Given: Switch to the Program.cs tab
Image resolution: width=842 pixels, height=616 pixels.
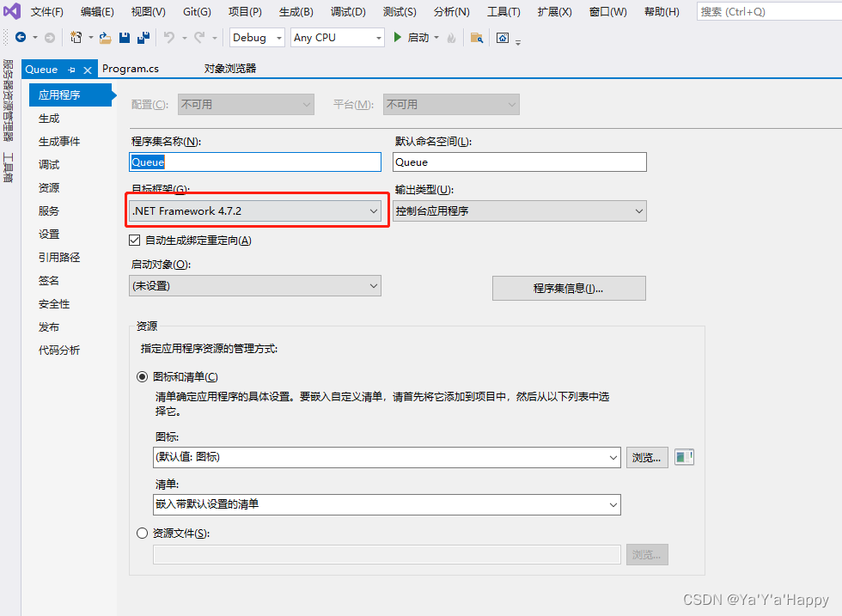Looking at the screenshot, I should coord(131,69).
